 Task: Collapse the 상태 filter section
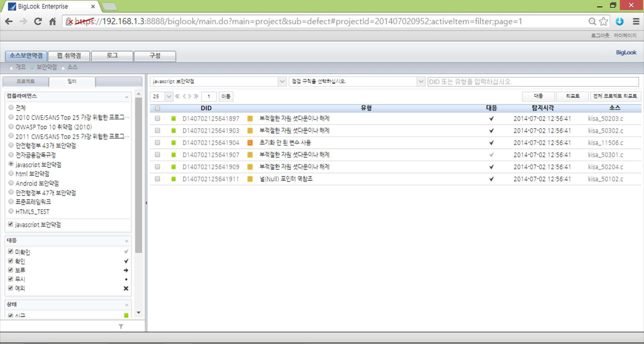pos(126,305)
